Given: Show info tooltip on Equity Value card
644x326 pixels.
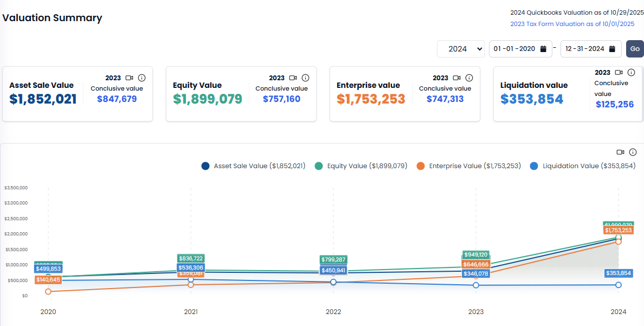Looking at the screenshot, I should point(305,78).
